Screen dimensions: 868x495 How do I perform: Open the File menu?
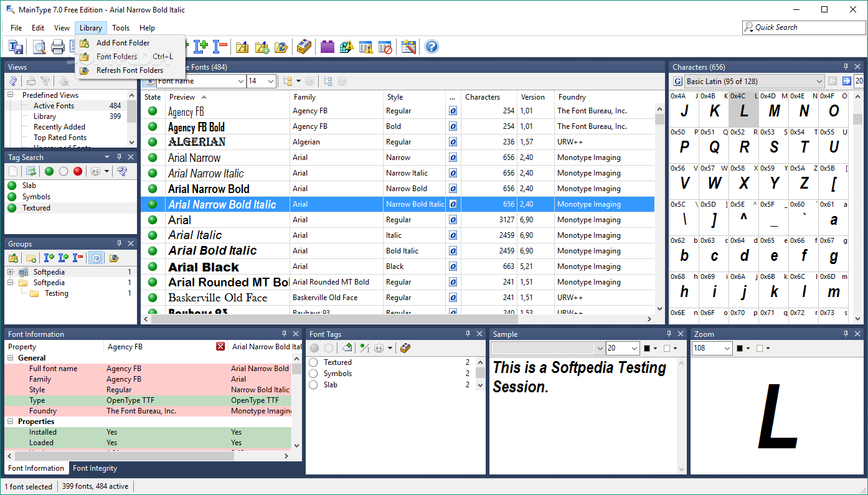point(16,28)
